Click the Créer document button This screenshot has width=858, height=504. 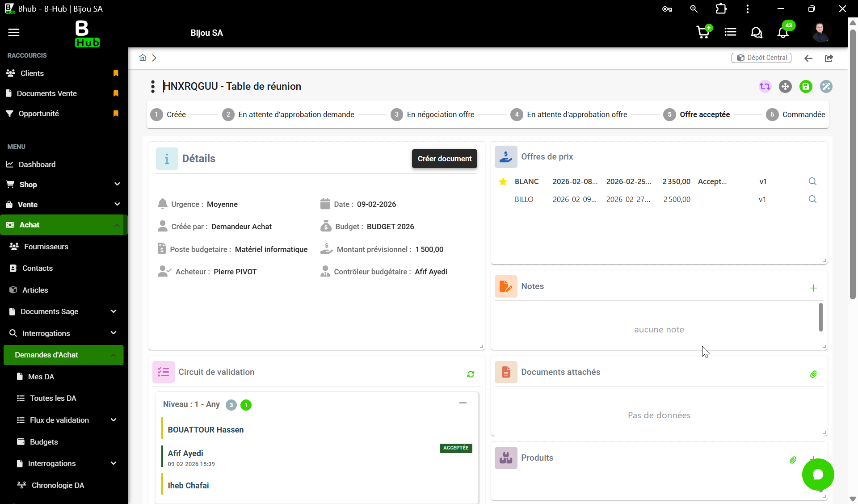tap(444, 159)
